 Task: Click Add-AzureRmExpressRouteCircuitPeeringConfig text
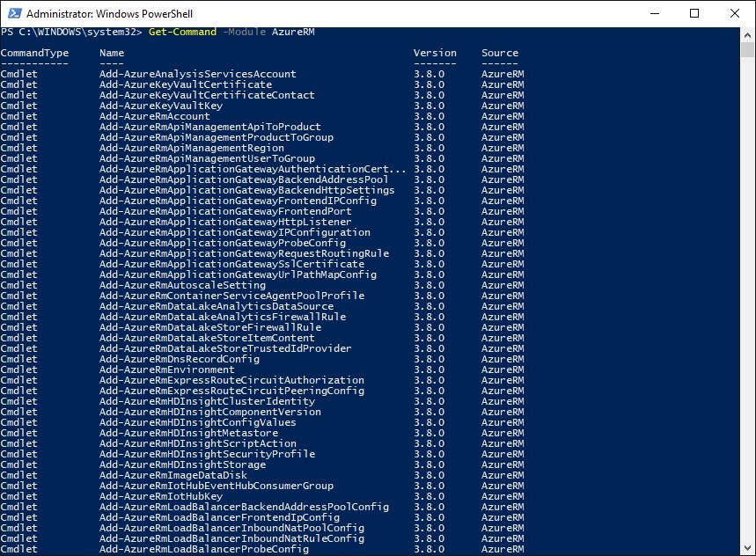pyautogui.click(x=232, y=392)
